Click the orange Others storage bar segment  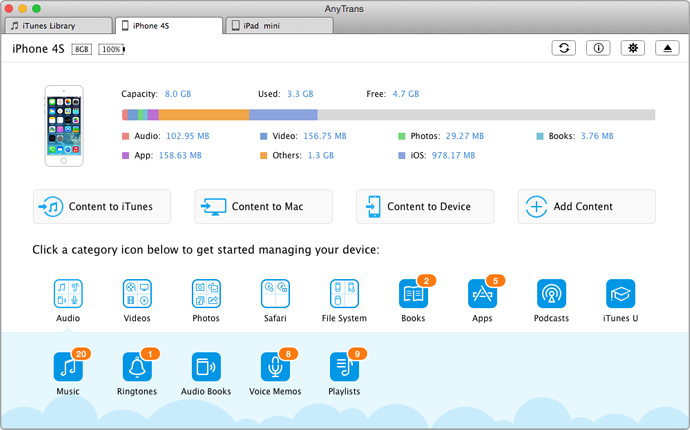(x=204, y=115)
